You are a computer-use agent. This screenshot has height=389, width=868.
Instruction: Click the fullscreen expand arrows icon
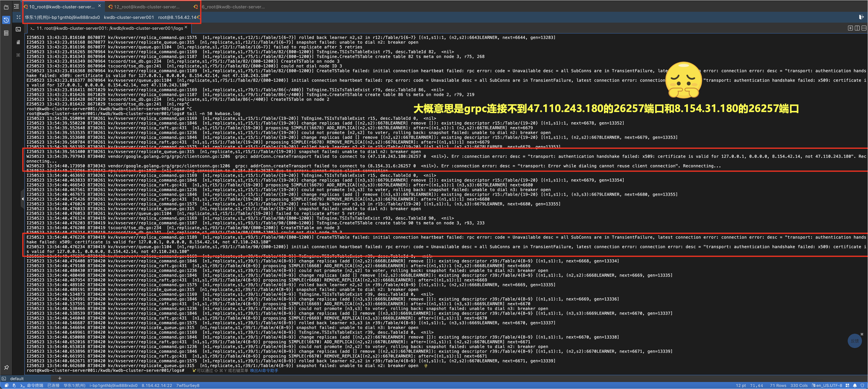tap(18, 17)
